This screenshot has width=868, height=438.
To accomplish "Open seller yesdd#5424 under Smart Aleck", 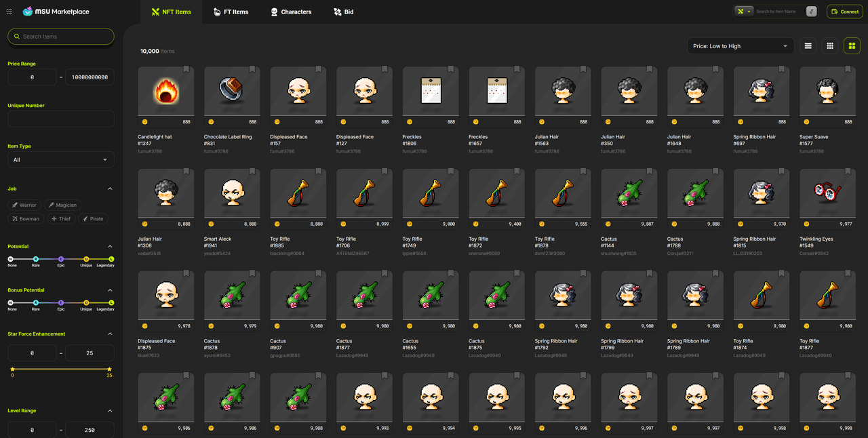I will click(x=218, y=254).
